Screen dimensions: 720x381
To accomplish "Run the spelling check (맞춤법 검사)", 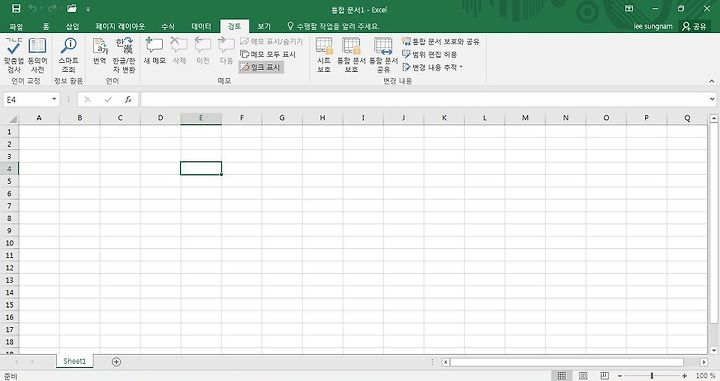I will 14,56.
